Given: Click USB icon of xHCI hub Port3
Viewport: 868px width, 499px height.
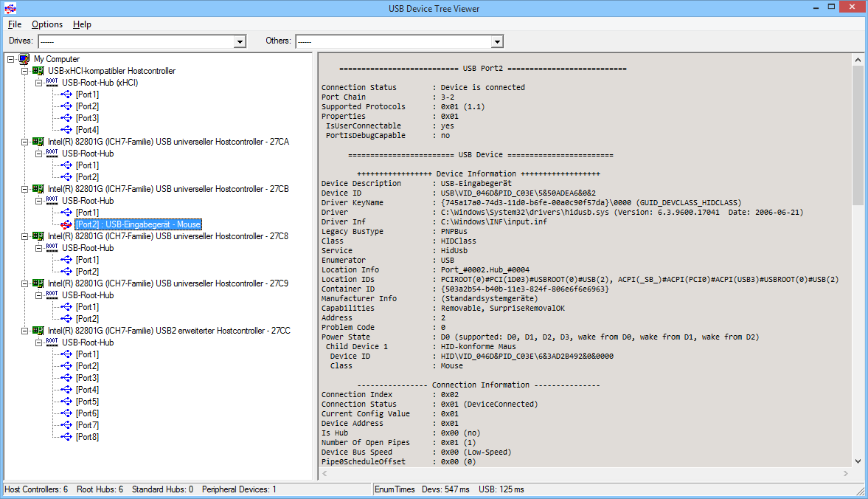Looking at the screenshot, I should point(66,118).
